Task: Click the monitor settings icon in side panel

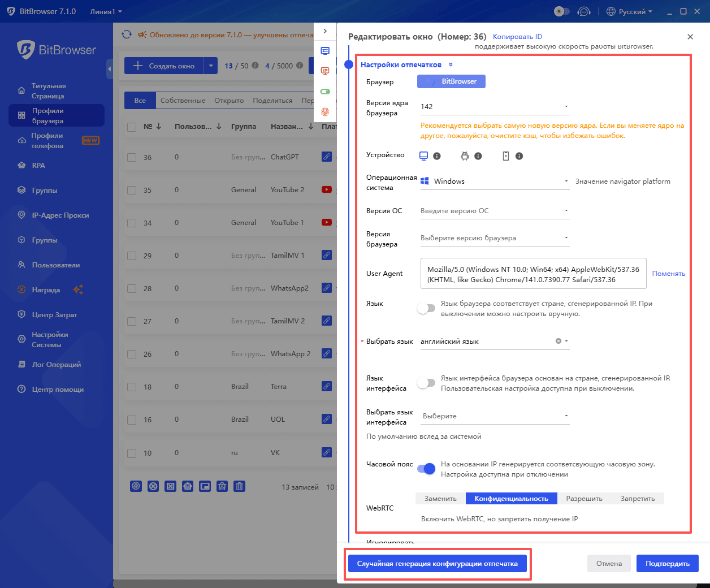Action: click(325, 51)
